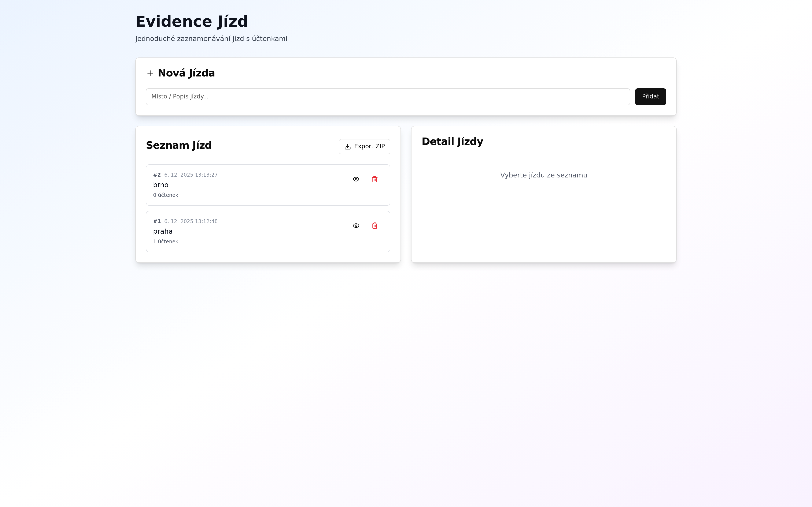This screenshot has height=507, width=812.
Task: Click the Detail Jízdy panel heading
Action: 452,142
